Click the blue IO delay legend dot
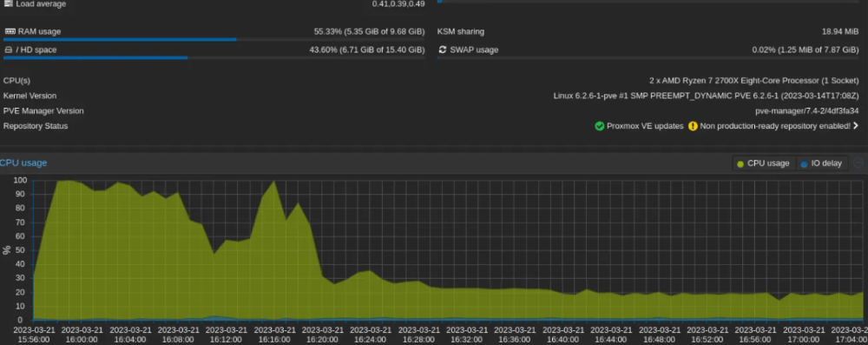 804,163
